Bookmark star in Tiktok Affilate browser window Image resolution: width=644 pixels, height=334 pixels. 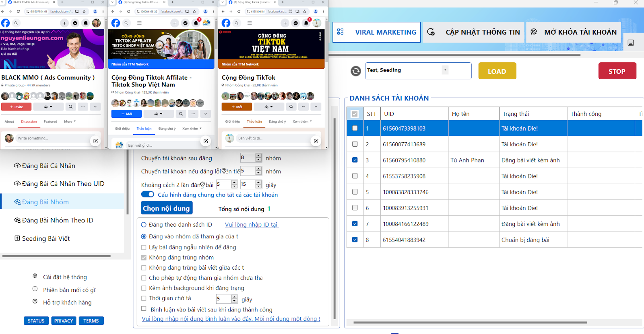[x=194, y=11]
